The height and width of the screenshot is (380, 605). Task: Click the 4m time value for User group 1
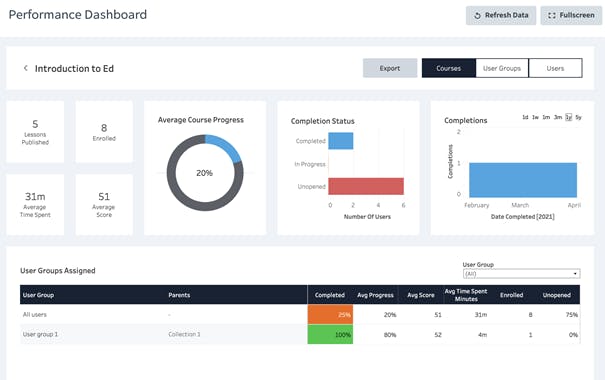click(x=482, y=334)
